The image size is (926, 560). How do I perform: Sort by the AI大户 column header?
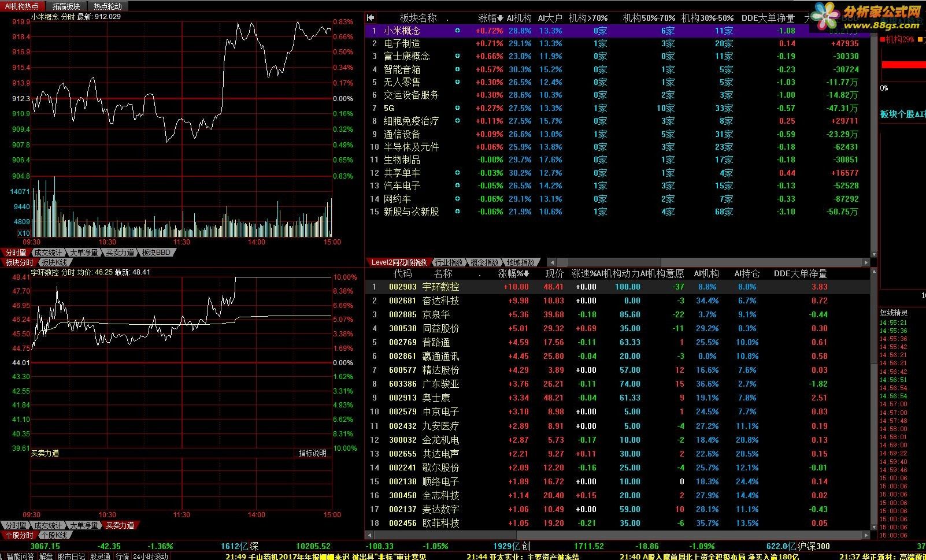click(550, 18)
